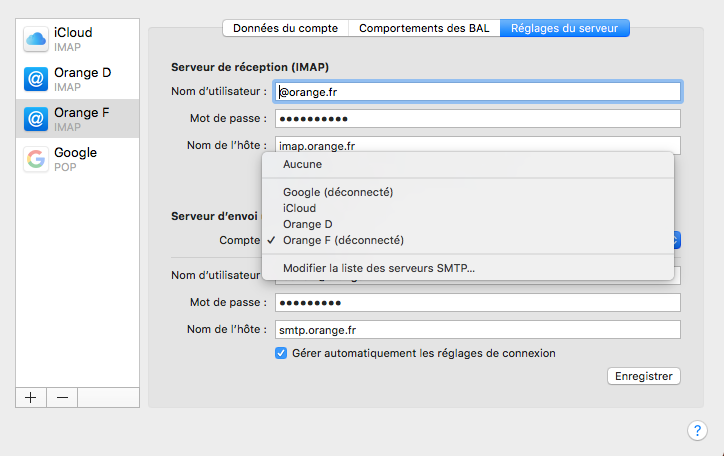This screenshot has width=724, height=456.
Task: Click the Google G logo icon
Action: click(36, 159)
